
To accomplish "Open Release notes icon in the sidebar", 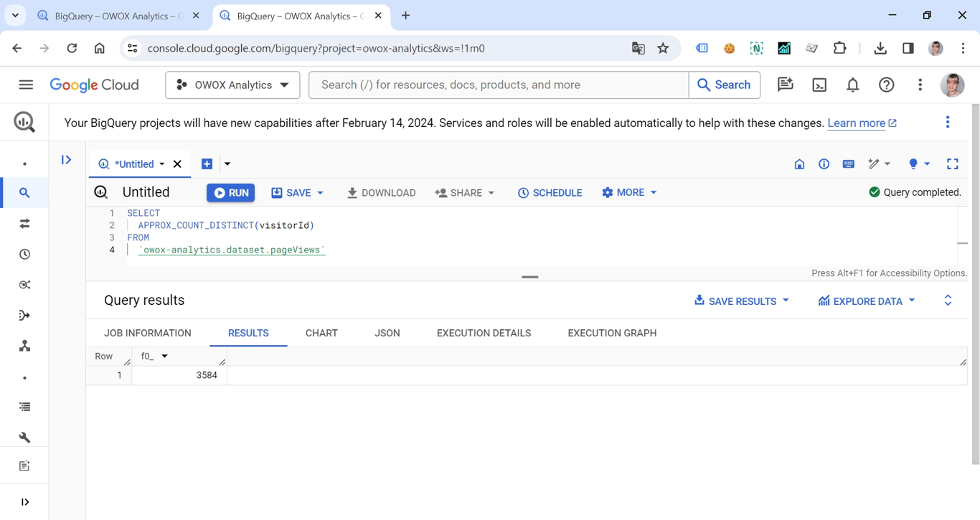I will [x=24, y=466].
